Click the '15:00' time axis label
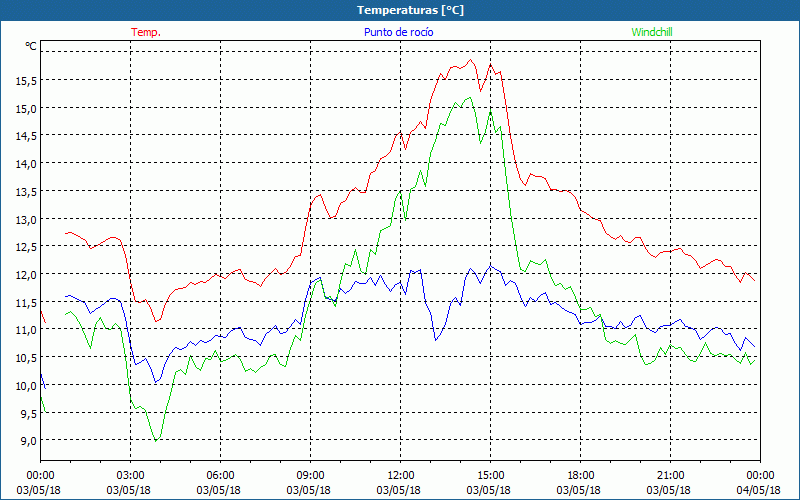The width and height of the screenshot is (800, 500). tap(490, 476)
